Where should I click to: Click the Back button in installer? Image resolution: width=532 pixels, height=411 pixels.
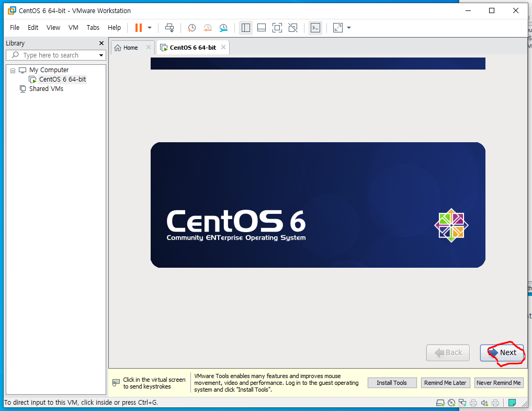448,353
